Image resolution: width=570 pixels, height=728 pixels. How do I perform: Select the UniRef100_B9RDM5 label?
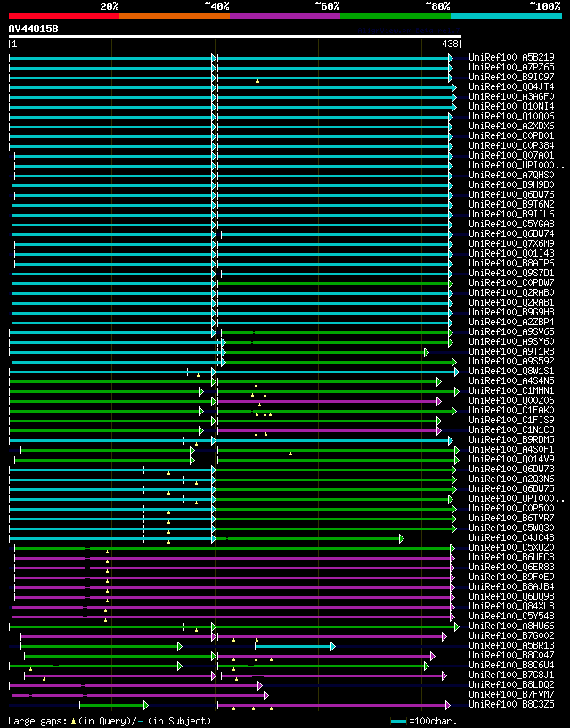511,439
